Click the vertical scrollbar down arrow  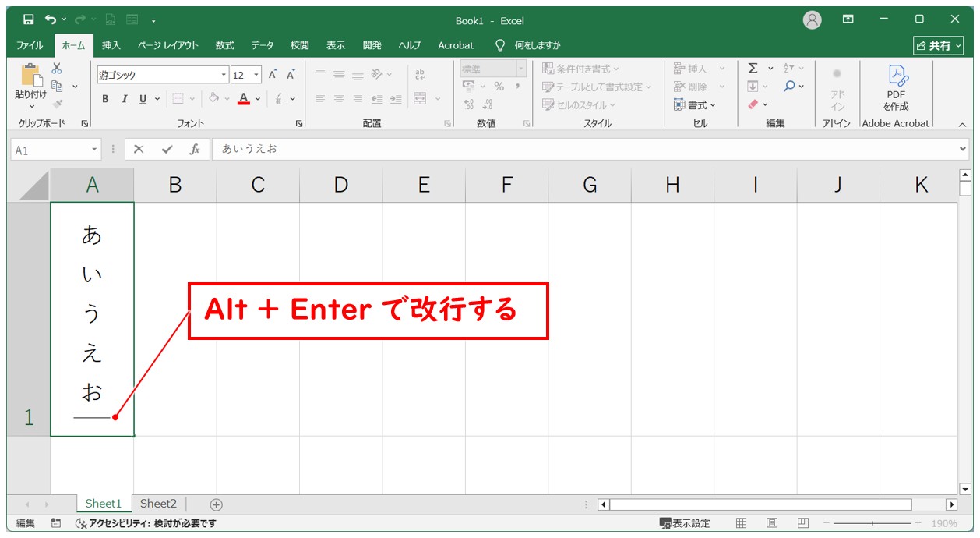click(965, 489)
